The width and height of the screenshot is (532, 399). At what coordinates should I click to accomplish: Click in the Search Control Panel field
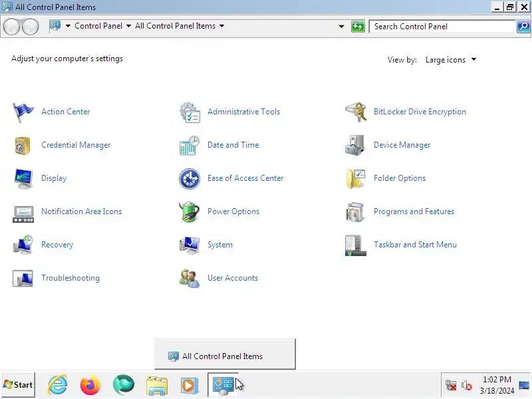pyautogui.click(x=442, y=27)
